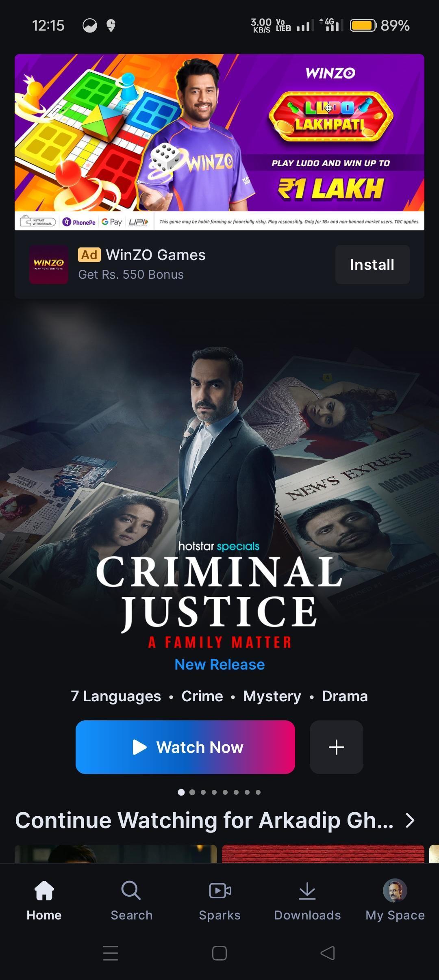This screenshot has width=439, height=980.
Task: Open the Downloads arrow icon
Action: (307, 891)
